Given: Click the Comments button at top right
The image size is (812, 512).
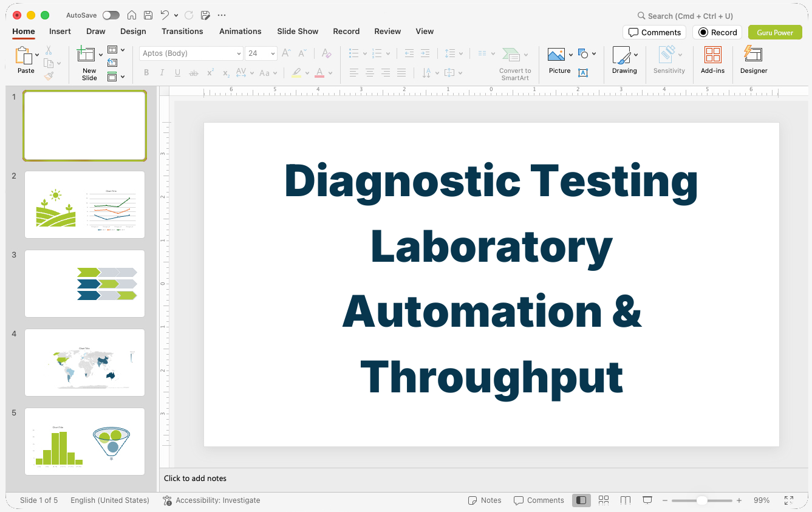Looking at the screenshot, I should (655, 32).
